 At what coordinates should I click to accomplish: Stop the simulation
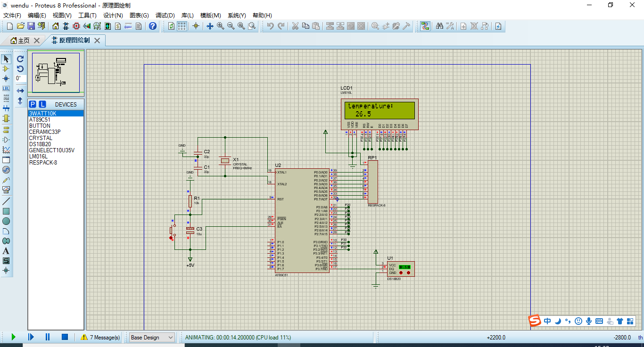click(65, 337)
